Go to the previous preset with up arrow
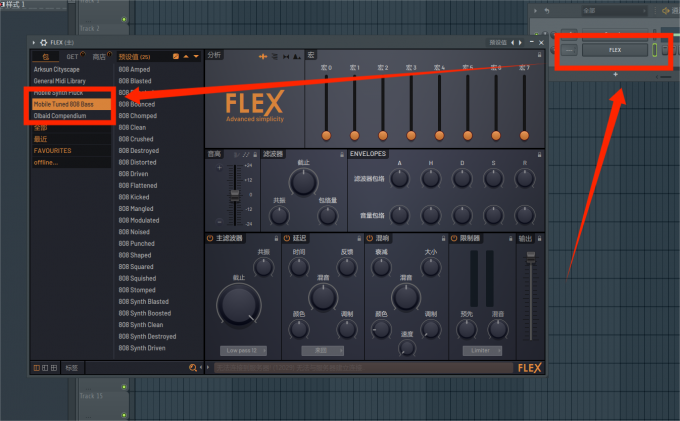680x421 pixels. [186, 57]
